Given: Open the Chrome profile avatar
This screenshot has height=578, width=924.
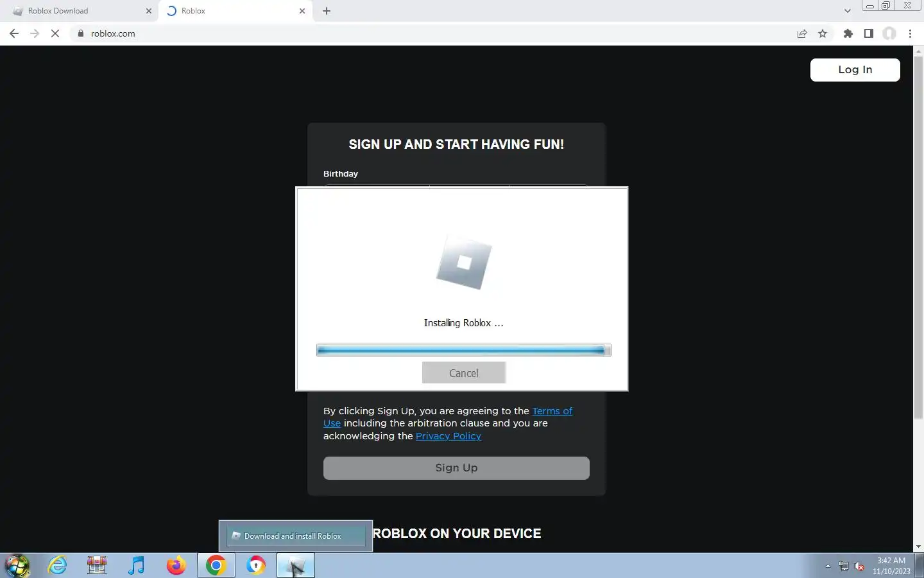Looking at the screenshot, I should point(889,33).
